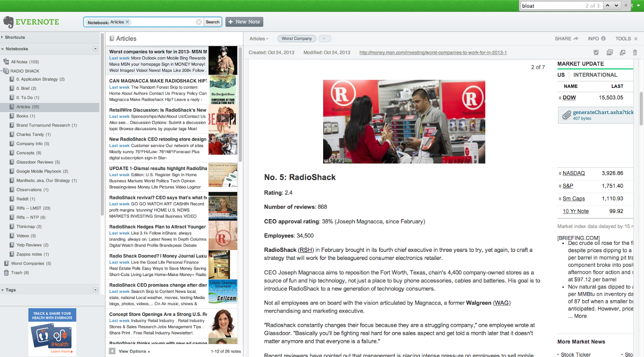This screenshot has width=644, height=357.
Task: Click the Evernote elephant logo
Action: pos(8,22)
